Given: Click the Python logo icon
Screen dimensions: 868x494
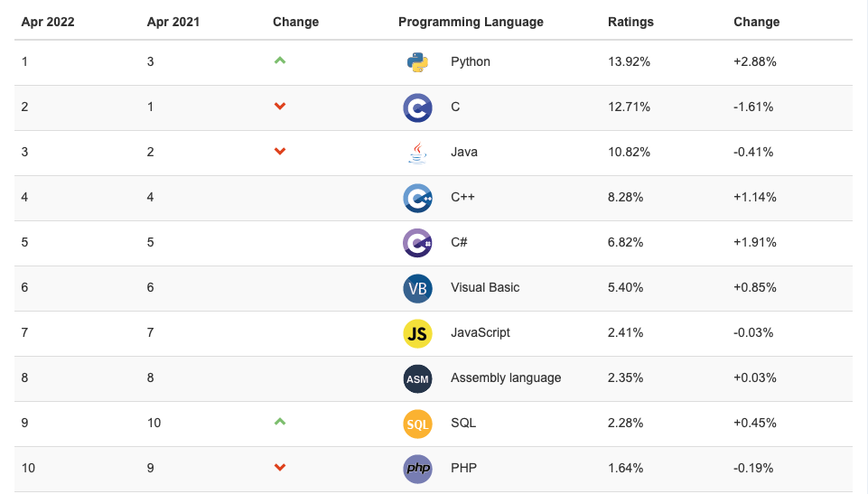Looking at the screenshot, I should click(x=416, y=62).
